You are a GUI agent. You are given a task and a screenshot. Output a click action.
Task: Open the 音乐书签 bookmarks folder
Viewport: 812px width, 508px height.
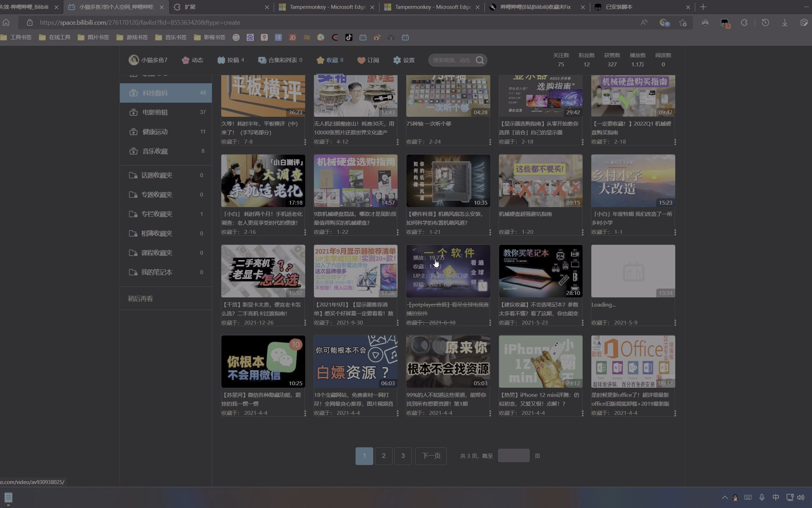[171, 37]
